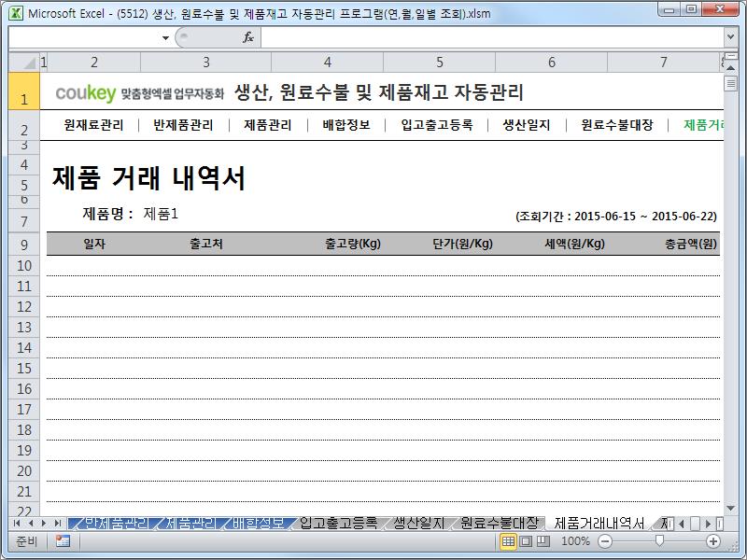Open the 원료수불대장 navigation link
747x560 pixels.
pyautogui.click(x=617, y=125)
